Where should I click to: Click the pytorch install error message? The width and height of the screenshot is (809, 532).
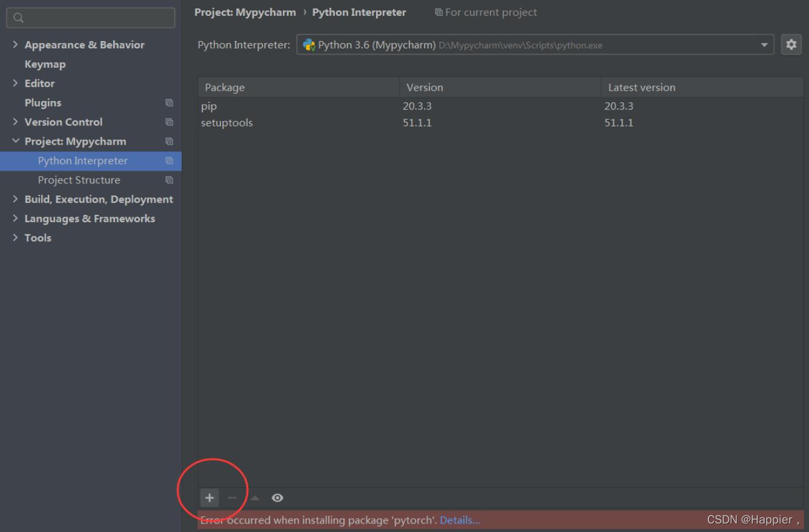(319, 520)
